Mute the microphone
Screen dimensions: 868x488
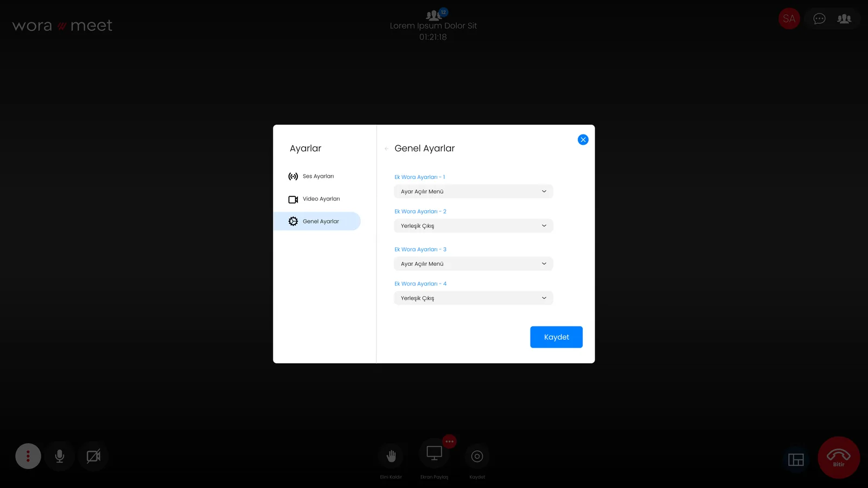point(60,456)
